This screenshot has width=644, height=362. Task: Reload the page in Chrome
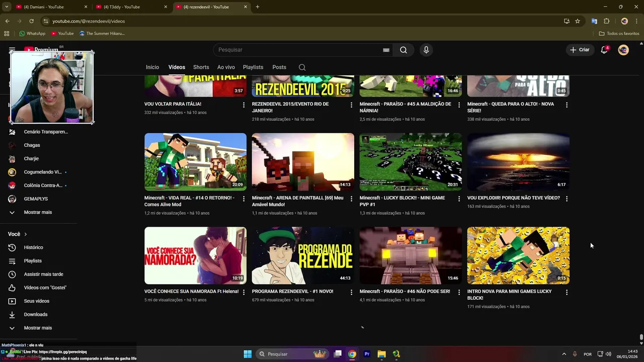pos(31,21)
